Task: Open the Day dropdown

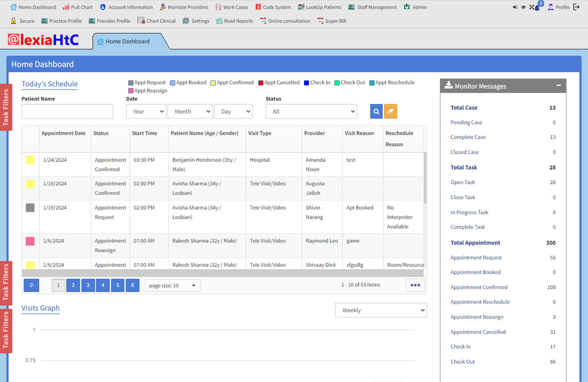Action: click(233, 111)
